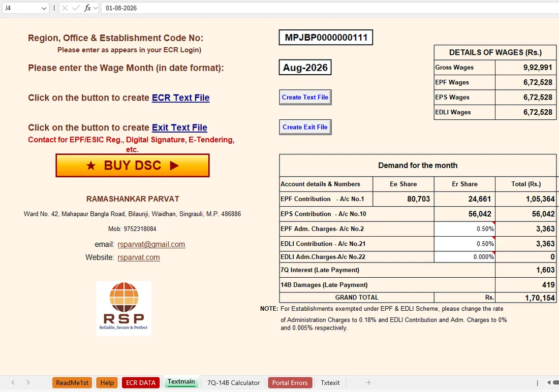Select the 7Q Interest value 1,603
This screenshot has height=392, width=559.
coord(525,270)
